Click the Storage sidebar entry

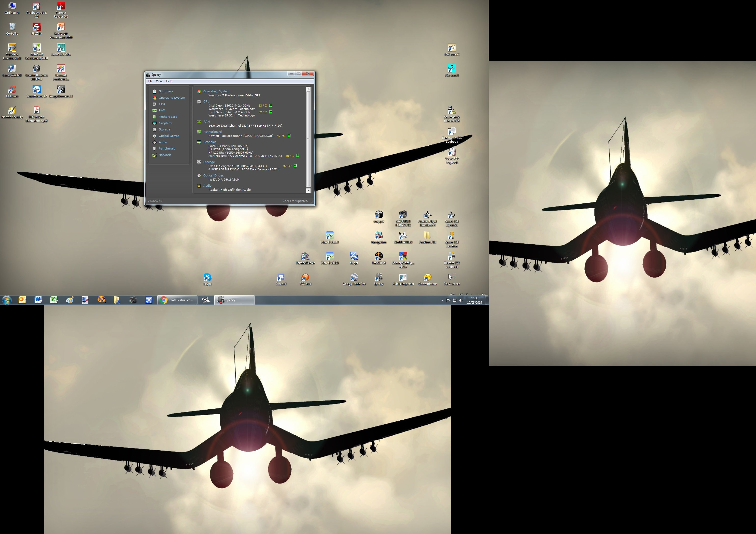point(164,129)
